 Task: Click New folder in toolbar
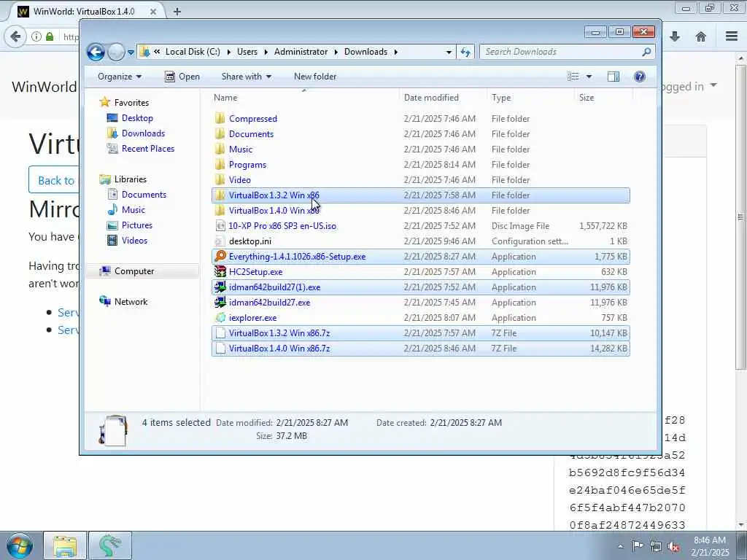point(315,77)
